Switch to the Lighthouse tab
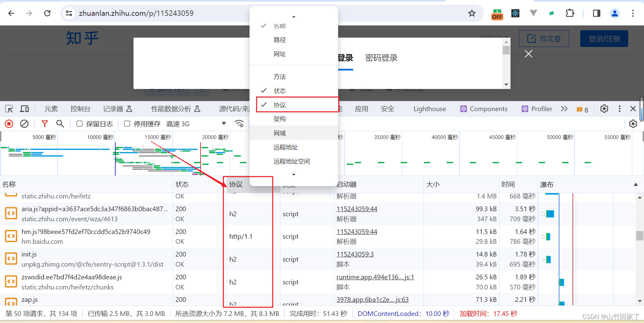The width and height of the screenshot is (644, 323). click(x=430, y=109)
